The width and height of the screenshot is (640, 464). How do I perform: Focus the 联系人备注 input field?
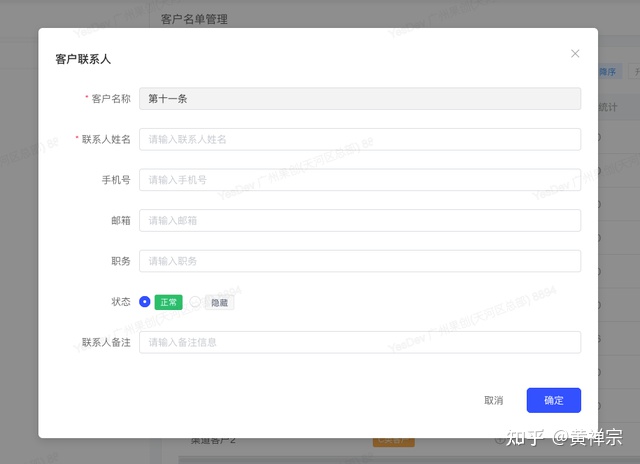[360, 342]
